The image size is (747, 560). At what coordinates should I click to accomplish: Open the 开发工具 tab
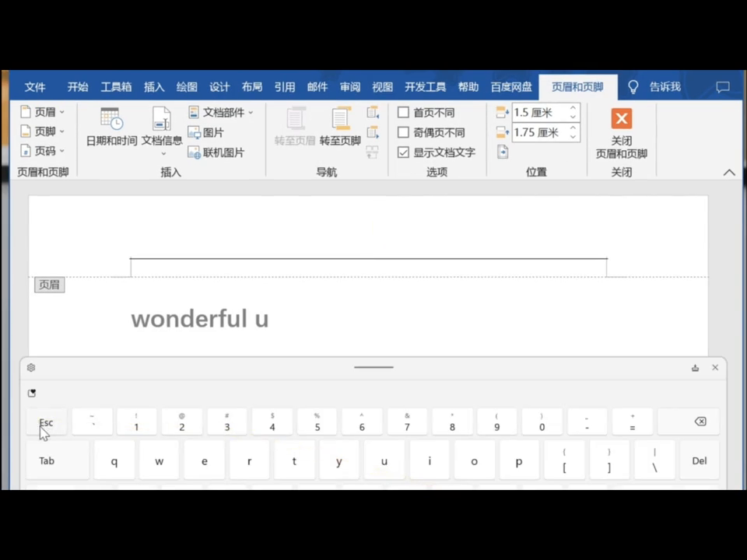point(425,86)
